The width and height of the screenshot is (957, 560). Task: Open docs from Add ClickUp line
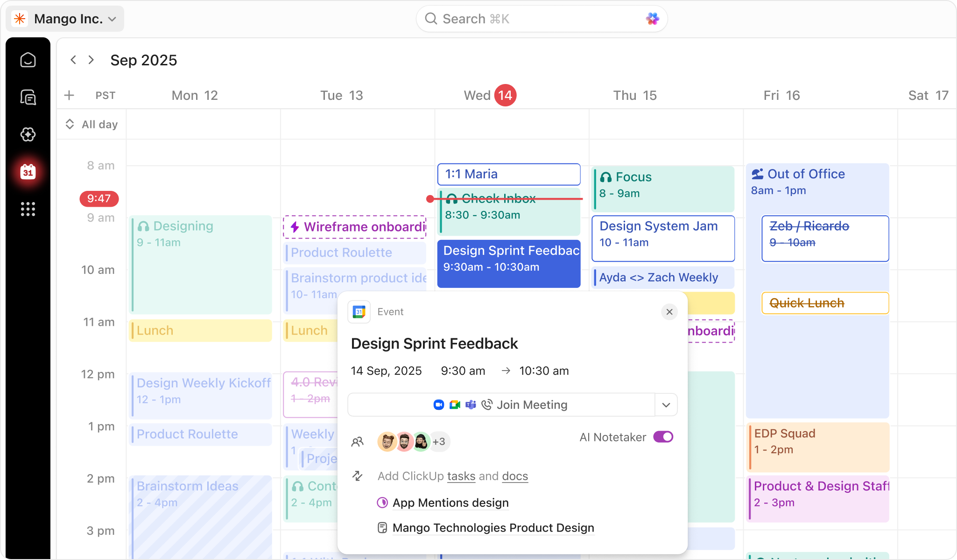coord(515,476)
